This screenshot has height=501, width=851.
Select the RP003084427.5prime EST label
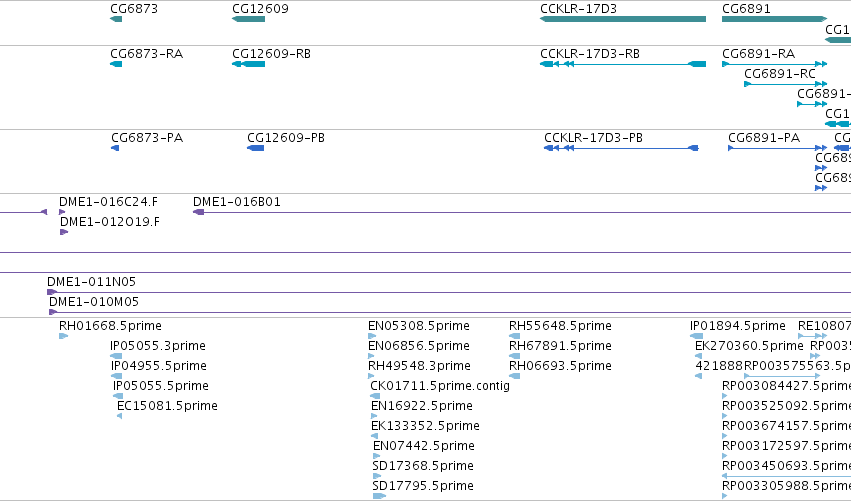(786, 386)
